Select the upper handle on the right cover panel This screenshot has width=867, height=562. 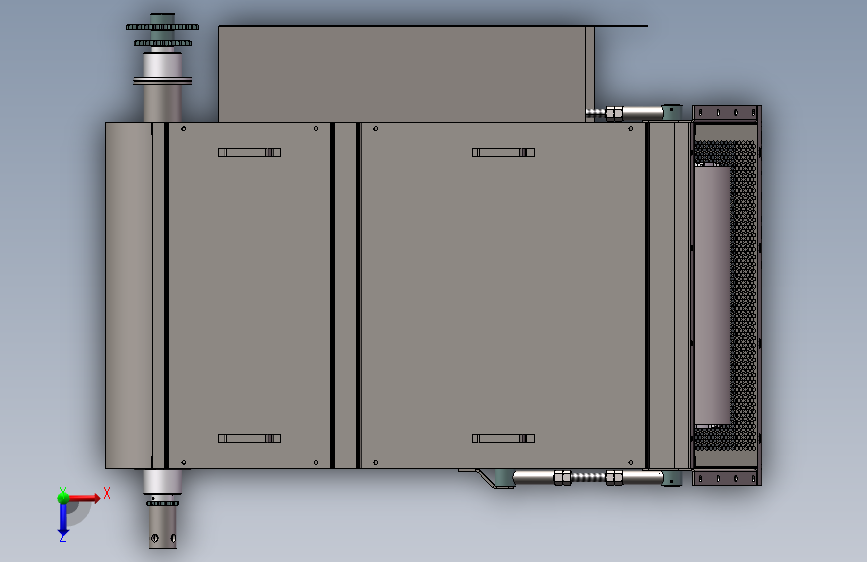point(503,152)
